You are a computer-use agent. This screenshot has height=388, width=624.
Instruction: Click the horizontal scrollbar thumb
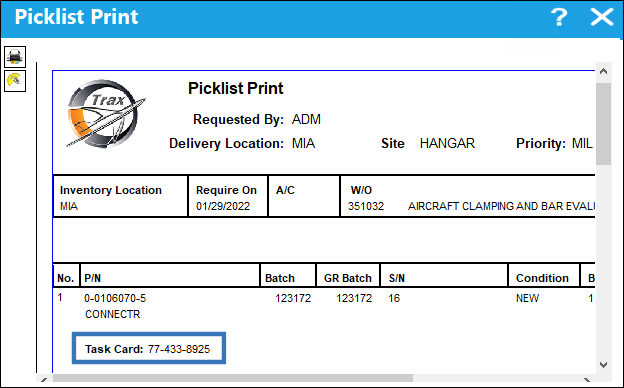(x=233, y=378)
